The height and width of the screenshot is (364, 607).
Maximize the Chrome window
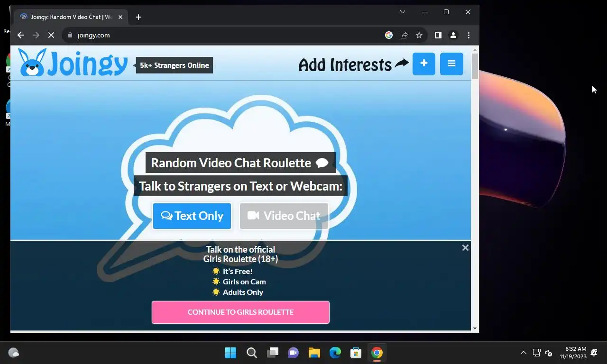446,12
